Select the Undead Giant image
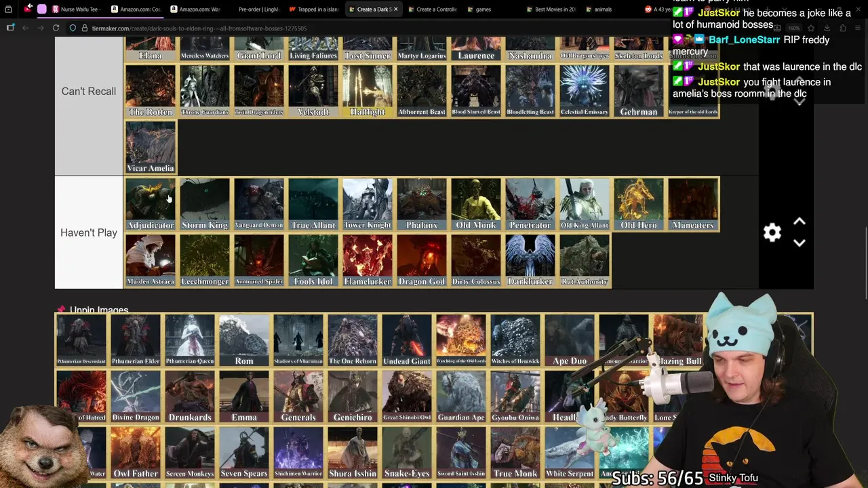The image size is (868, 488). point(407,340)
